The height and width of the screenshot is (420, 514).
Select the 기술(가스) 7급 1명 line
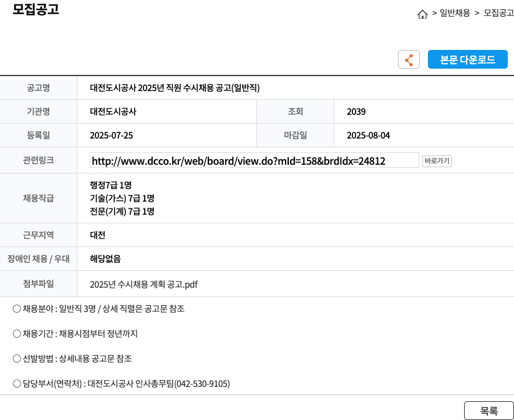122,198
